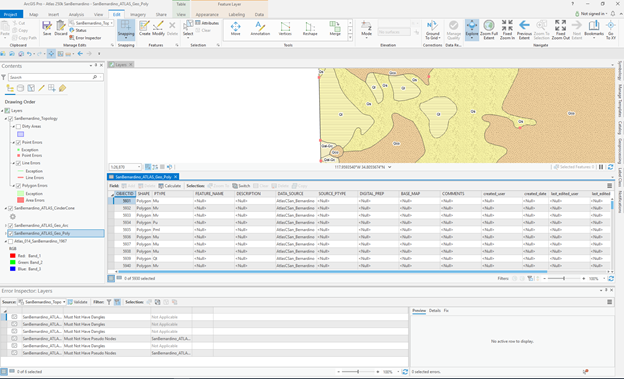Toggle SanBernardino_ATLAS_Geo_Poly layer visibility
Screen dimensions: 624x379
click(11, 233)
